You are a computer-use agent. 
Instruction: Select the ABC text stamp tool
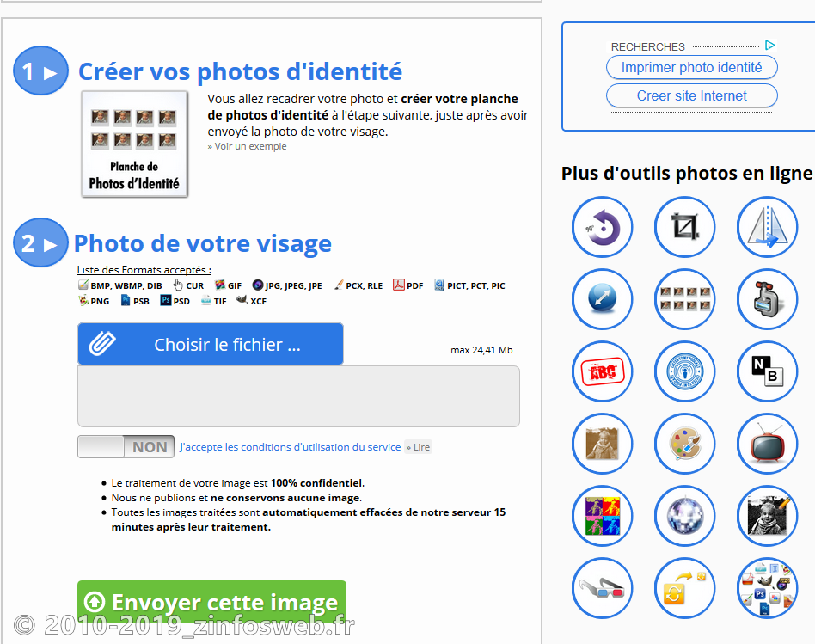(x=602, y=371)
